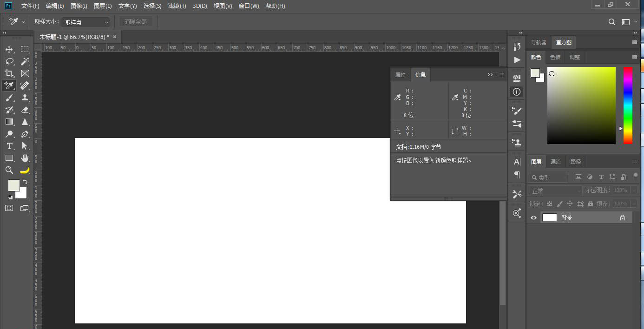Select the Hand tool

coord(25,158)
